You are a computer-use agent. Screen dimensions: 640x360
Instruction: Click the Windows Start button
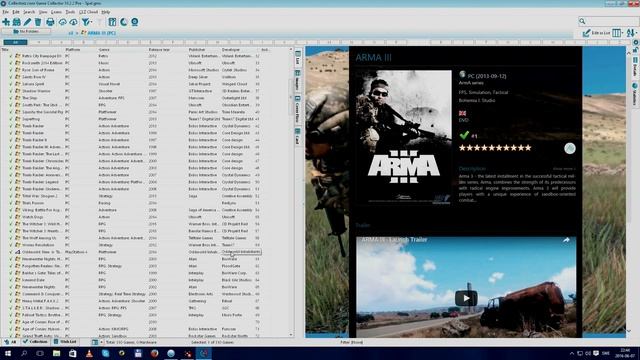[7, 353]
